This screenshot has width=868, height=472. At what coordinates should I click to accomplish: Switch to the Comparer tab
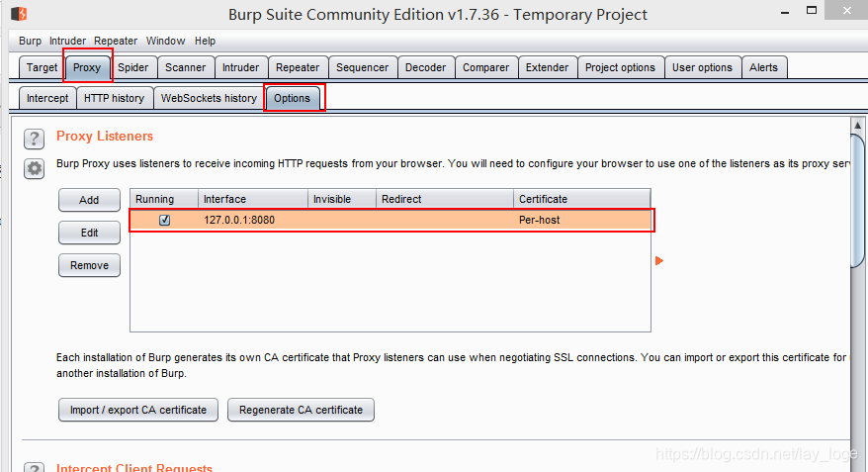(x=486, y=67)
